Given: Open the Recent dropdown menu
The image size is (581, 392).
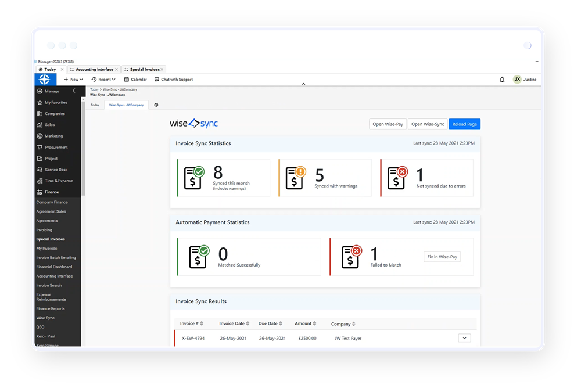Looking at the screenshot, I should click(x=103, y=80).
